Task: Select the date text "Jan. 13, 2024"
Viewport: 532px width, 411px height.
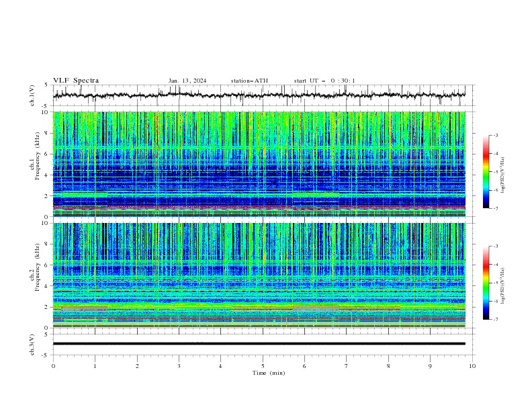Action: [x=187, y=81]
